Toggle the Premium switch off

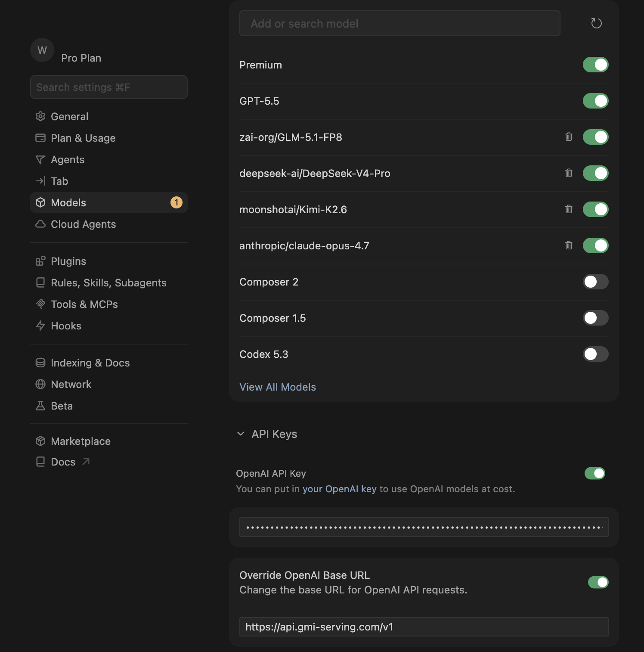pos(596,65)
